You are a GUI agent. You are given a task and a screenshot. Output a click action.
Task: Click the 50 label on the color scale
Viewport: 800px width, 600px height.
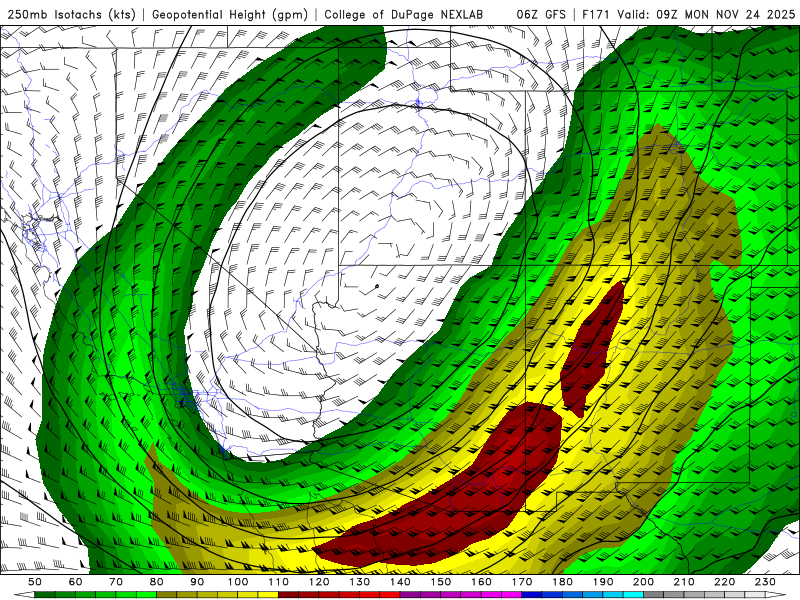[35, 582]
